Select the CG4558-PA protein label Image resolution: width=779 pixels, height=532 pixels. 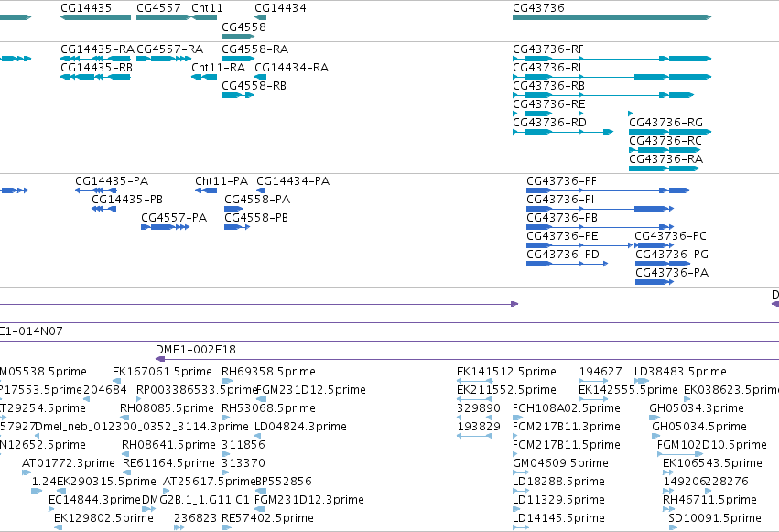pyautogui.click(x=257, y=200)
